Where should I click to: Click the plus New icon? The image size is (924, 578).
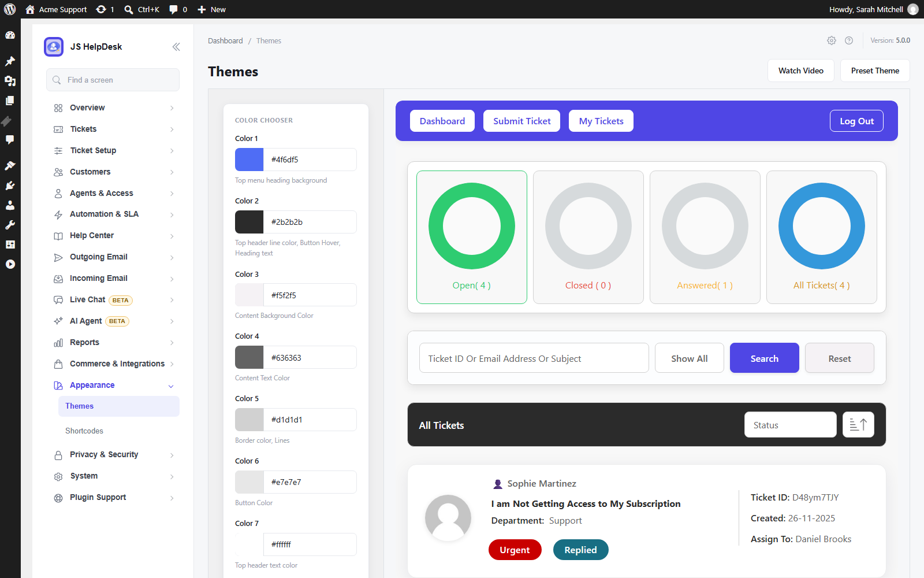202,9
